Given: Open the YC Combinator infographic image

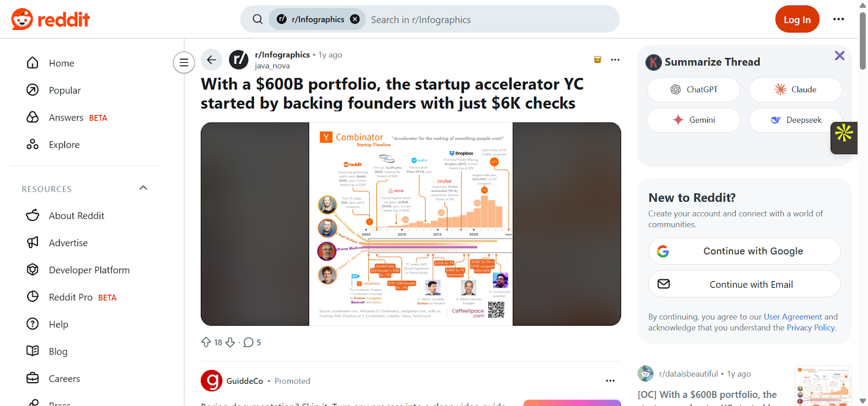Looking at the screenshot, I should (411, 224).
